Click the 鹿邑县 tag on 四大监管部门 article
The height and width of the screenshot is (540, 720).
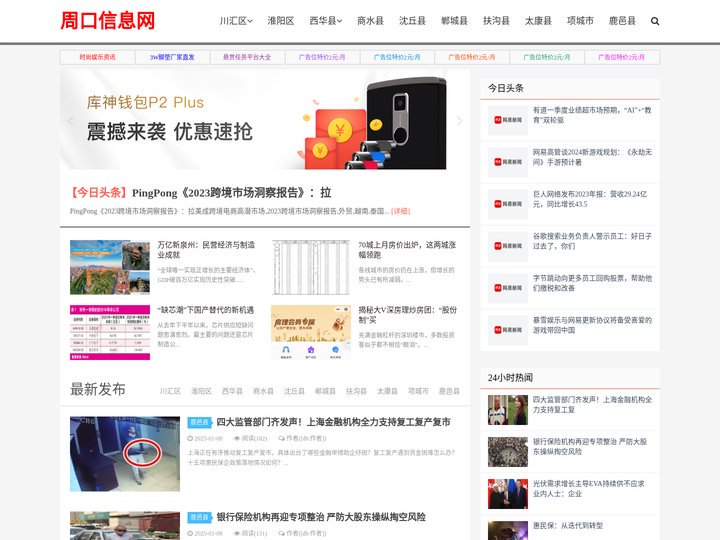point(199,422)
